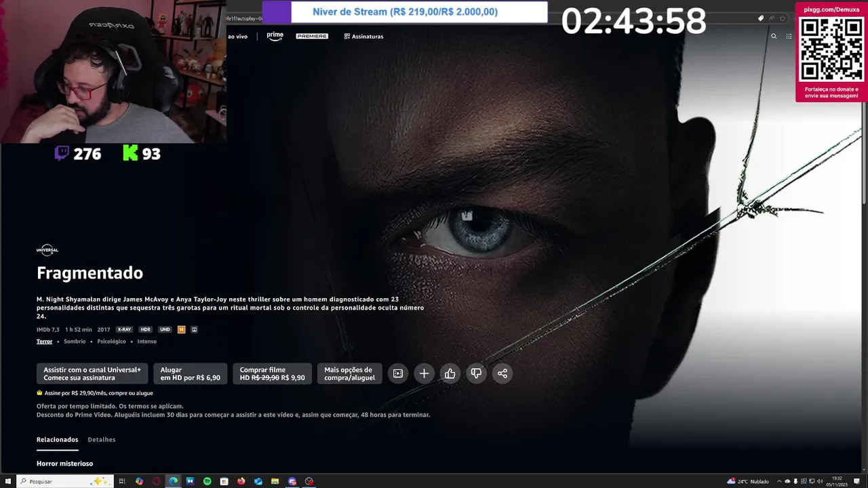Click the thumbs up like icon
The image size is (868, 488).
pyautogui.click(x=450, y=373)
